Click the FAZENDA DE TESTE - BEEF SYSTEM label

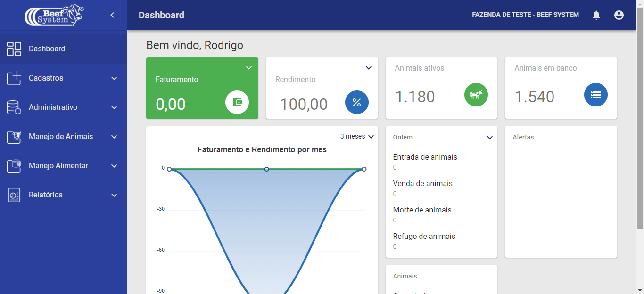[525, 15]
